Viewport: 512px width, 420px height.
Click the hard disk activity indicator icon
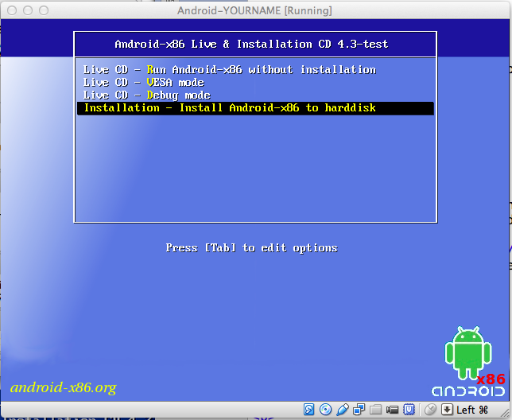[x=308, y=409]
